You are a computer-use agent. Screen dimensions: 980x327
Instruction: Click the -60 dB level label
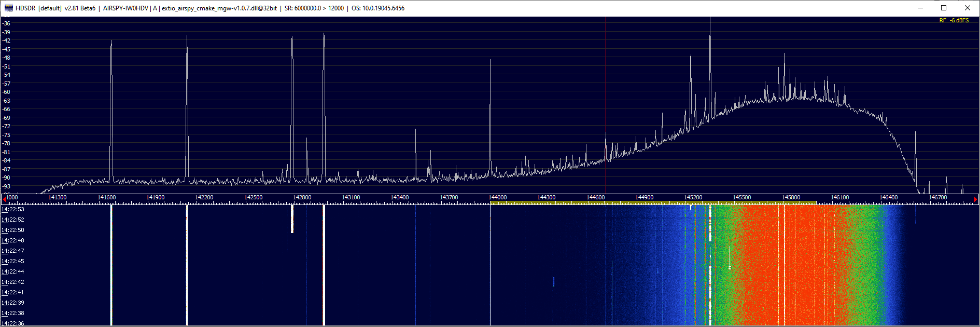coord(7,92)
